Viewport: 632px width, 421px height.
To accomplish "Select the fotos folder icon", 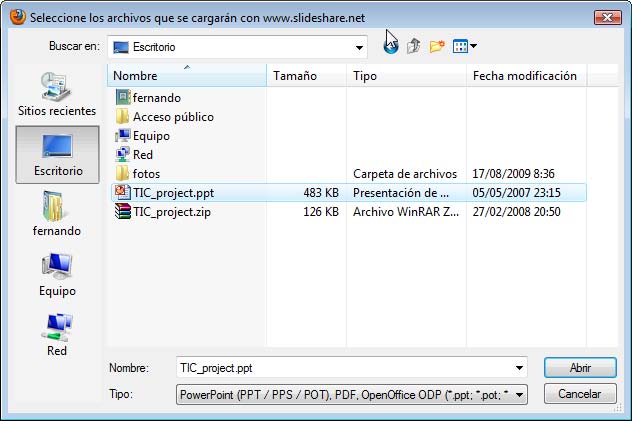I will coord(122,173).
